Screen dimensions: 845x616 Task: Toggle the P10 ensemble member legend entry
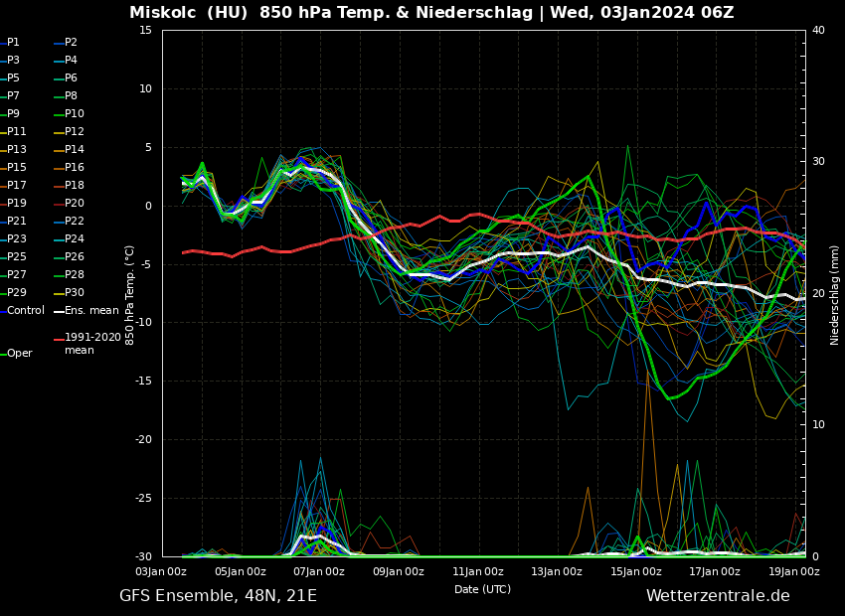[x=75, y=114]
